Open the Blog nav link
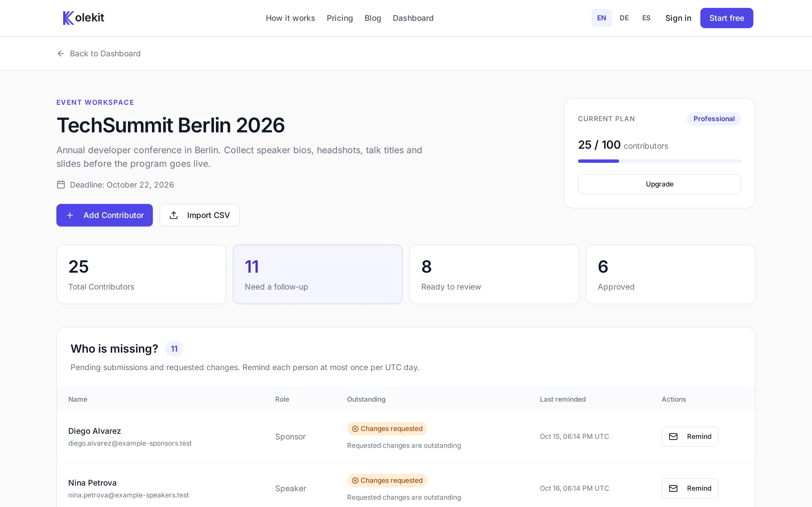This screenshot has height=507, width=812. point(373,18)
